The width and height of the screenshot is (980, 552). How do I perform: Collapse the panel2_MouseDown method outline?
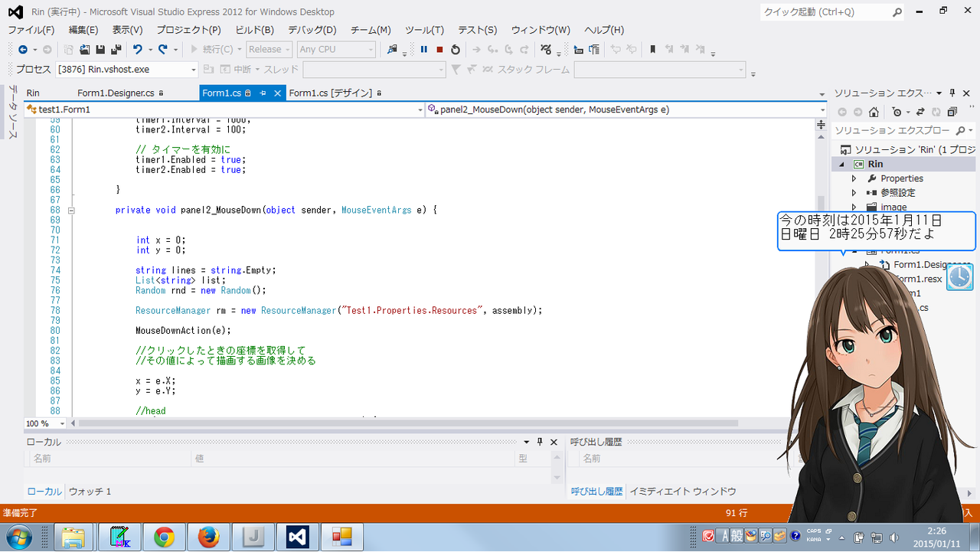[x=71, y=210]
